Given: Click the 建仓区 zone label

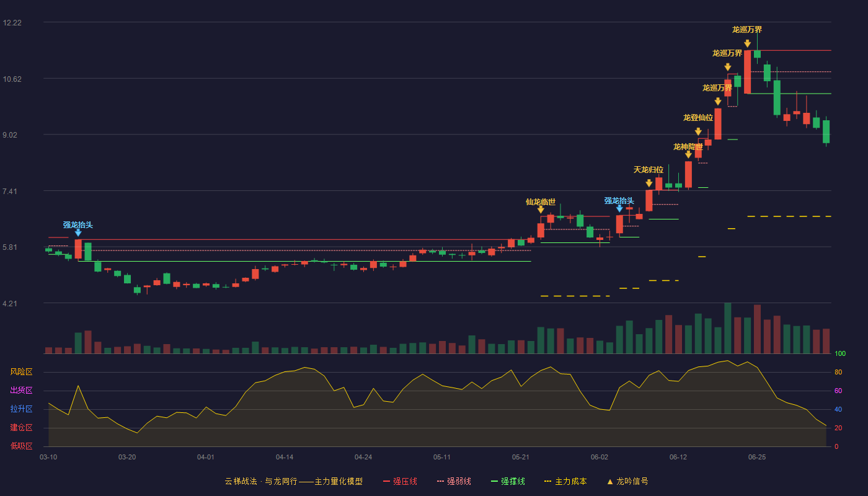Looking at the screenshot, I should pyautogui.click(x=22, y=428).
